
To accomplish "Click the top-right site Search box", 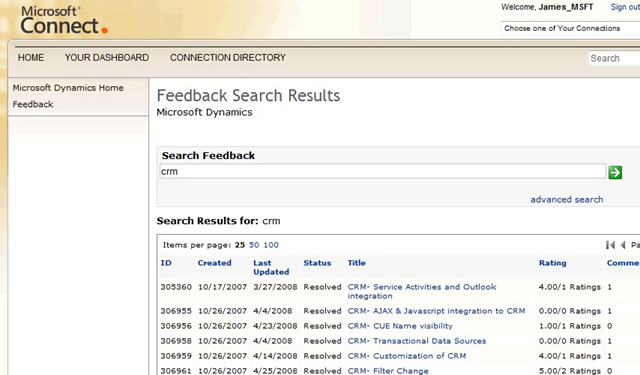I will point(614,58).
